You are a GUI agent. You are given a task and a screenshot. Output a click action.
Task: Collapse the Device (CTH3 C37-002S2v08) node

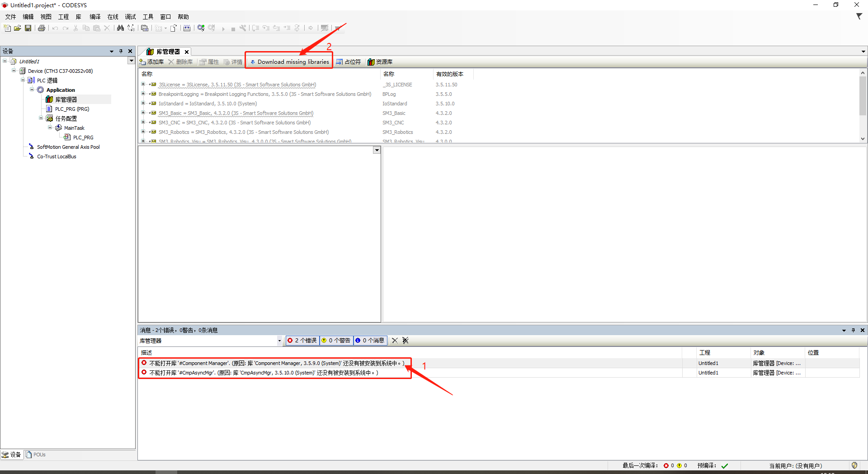point(14,71)
